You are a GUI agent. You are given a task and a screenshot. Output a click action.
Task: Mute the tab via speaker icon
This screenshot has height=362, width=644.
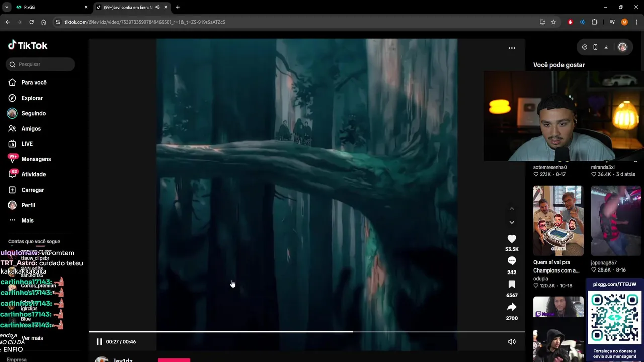coord(157,7)
